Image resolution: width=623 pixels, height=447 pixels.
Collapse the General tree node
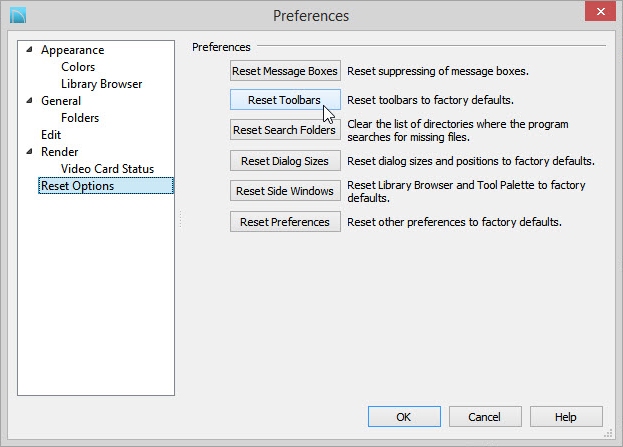pyautogui.click(x=29, y=101)
